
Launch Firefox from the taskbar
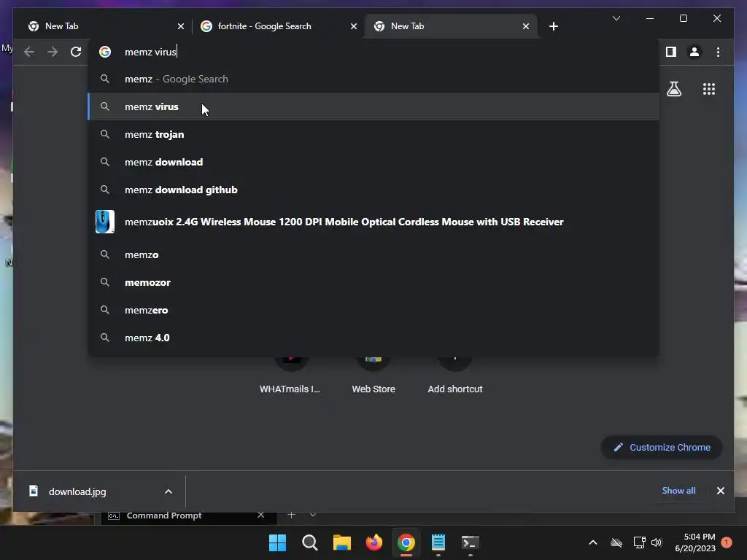coord(374,542)
